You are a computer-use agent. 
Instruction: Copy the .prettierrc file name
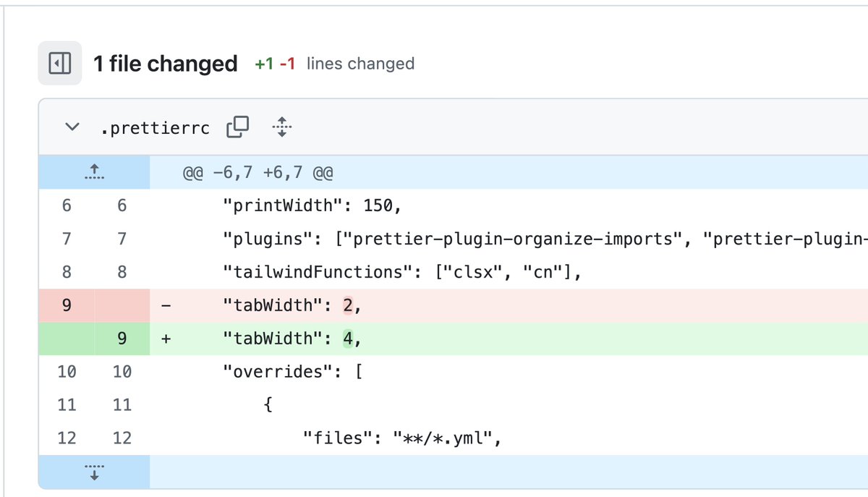click(239, 126)
